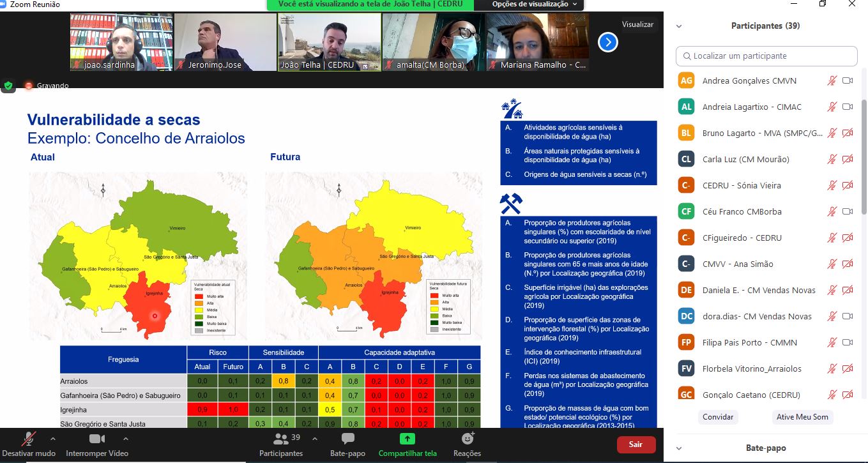Click camera icon for Andrea Gonçalves CMVN

click(x=848, y=80)
